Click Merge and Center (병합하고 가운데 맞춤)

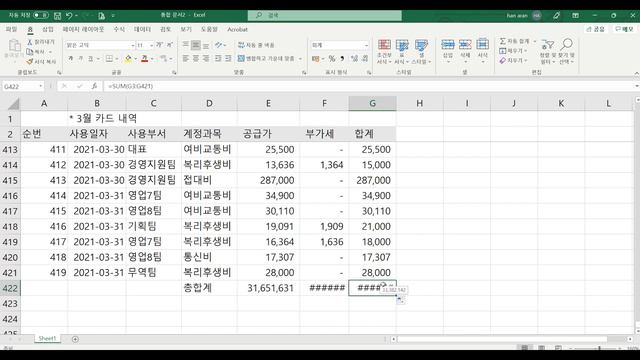click(266, 59)
